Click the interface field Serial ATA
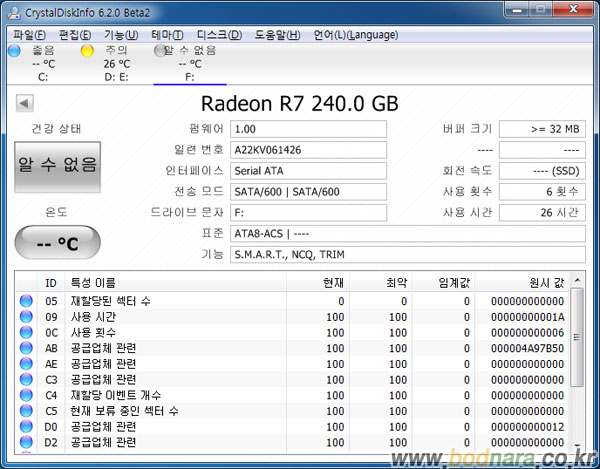The image size is (600, 469). click(308, 171)
